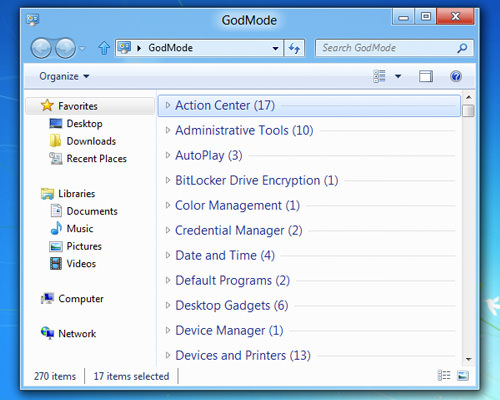The height and width of the screenshot is (400, 500).
Task: Open the Music library
Action: tap(80, 229)
